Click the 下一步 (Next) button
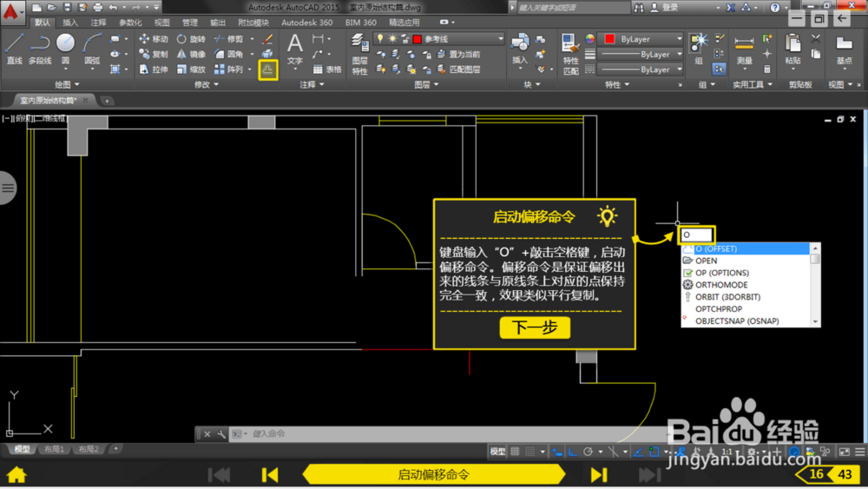This screenshot has height=489, width=868. tap(535, 327)
